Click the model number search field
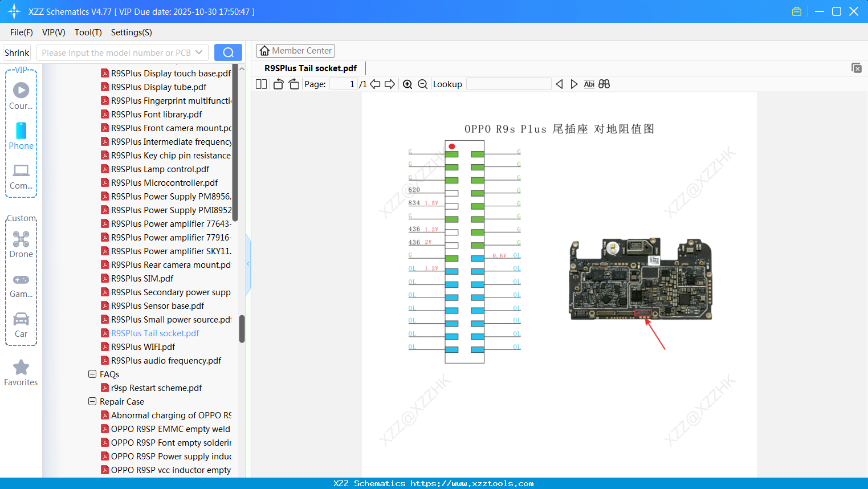868x489 pixels. (x=116, y=52)
